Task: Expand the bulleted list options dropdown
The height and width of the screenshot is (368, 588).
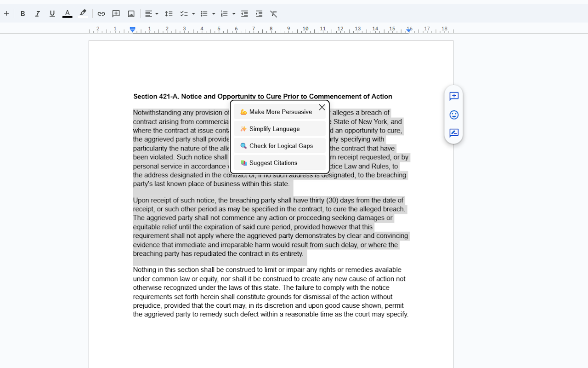Action: click(214, 14)
